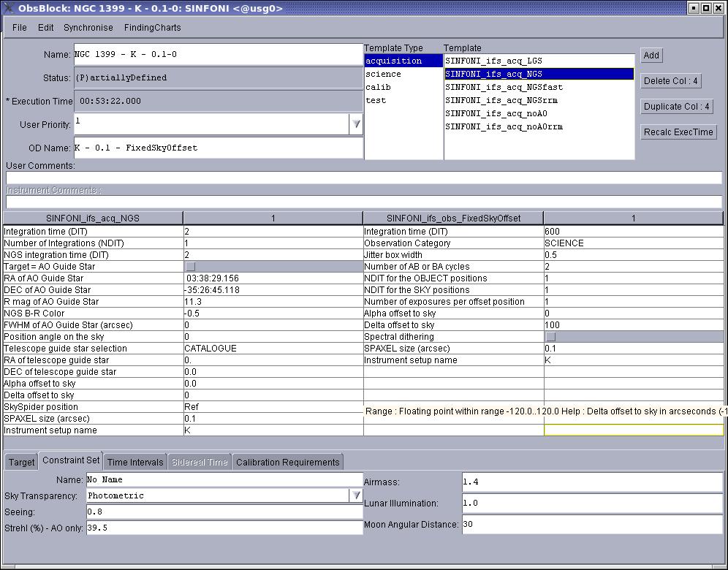The height and width of the screenshot is (570, 728).
Task: Select template SINFONI_ifs_acq_NGS
Action: (539, 74)
